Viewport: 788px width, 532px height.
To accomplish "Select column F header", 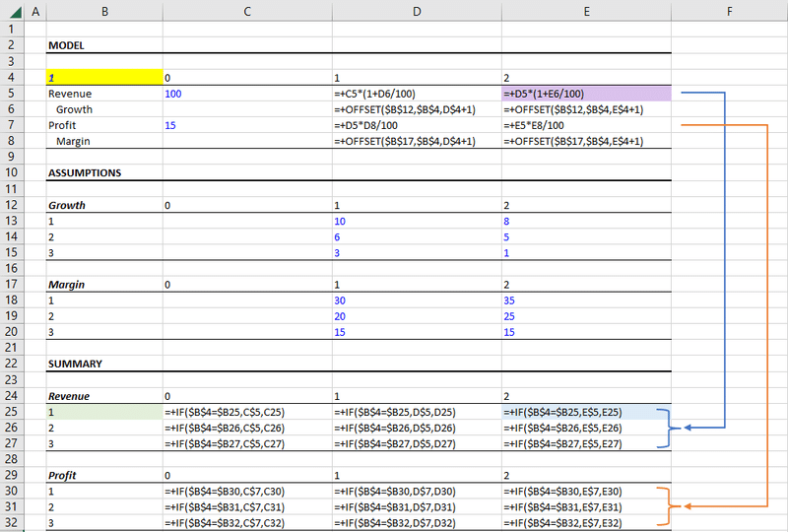I will (729, 11).
